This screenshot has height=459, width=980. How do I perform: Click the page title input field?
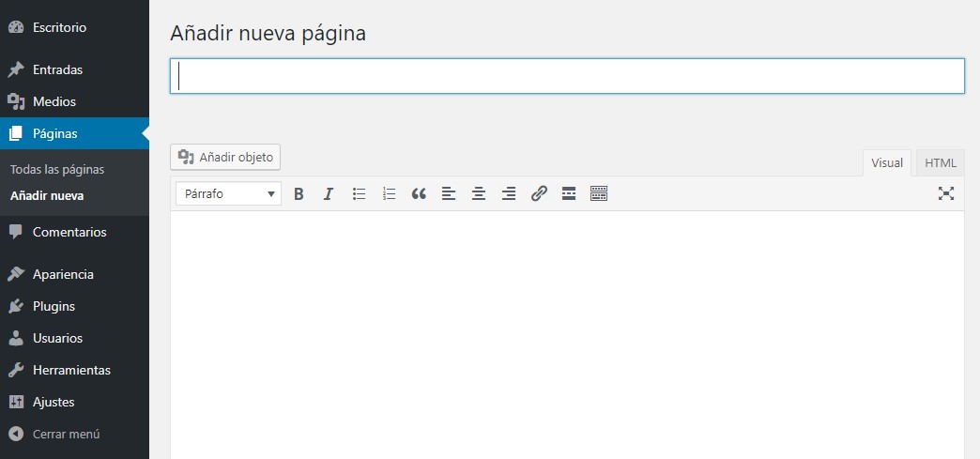click(567, 76)
